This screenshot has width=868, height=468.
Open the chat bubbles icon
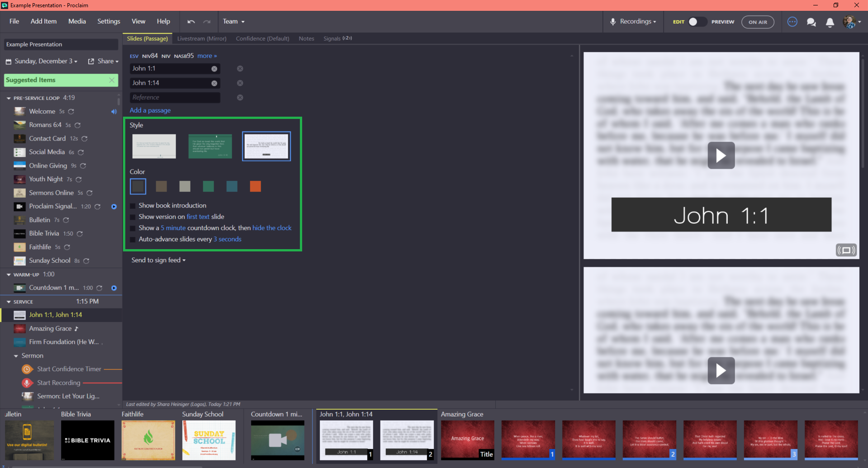811,22
